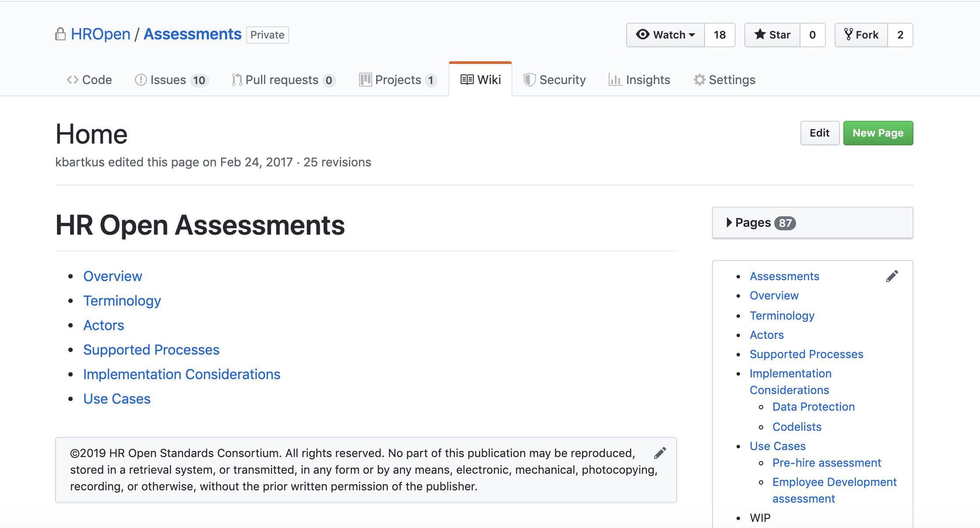The width and height of the screenshot is (980, 528).
Task: Open Overview link in main content
Action: (113, 276)
